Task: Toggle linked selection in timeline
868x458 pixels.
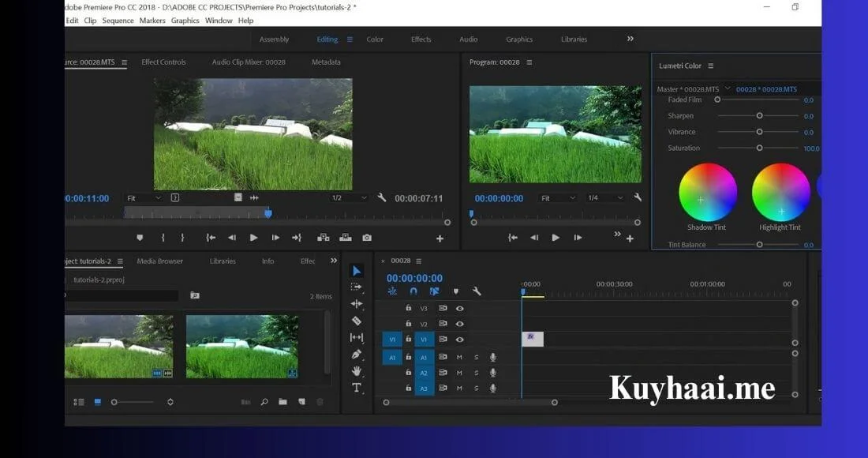Action: tap(435, 291)
